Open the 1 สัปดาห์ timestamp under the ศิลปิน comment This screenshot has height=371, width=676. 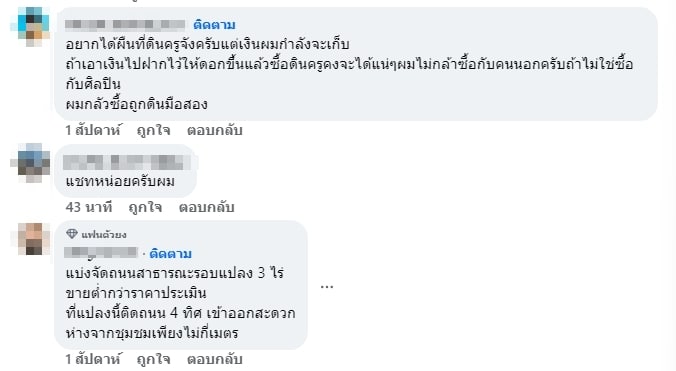tap(93, 130)
